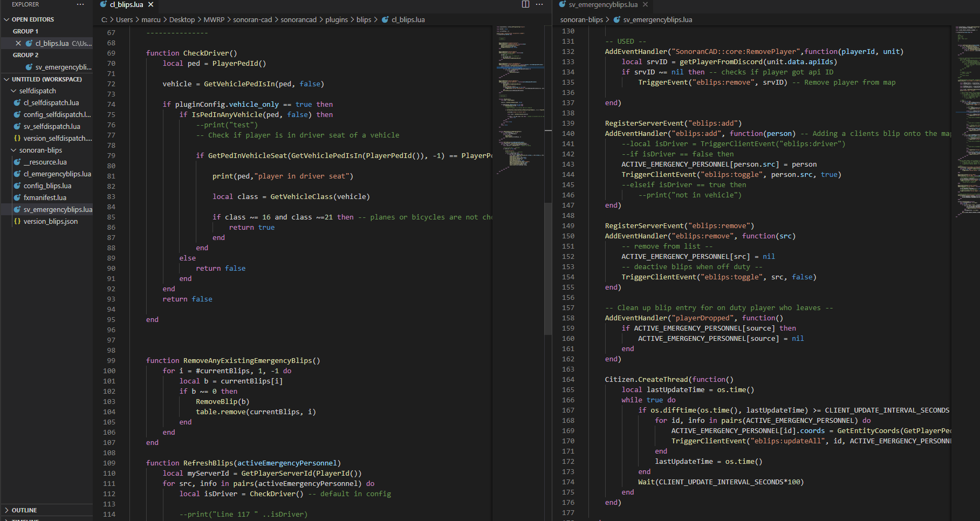Open cl_emergencyblips.lua from the file tree
Image resolution: width=980 pixels, height=521 pixels.
click(x=57, y=174)
